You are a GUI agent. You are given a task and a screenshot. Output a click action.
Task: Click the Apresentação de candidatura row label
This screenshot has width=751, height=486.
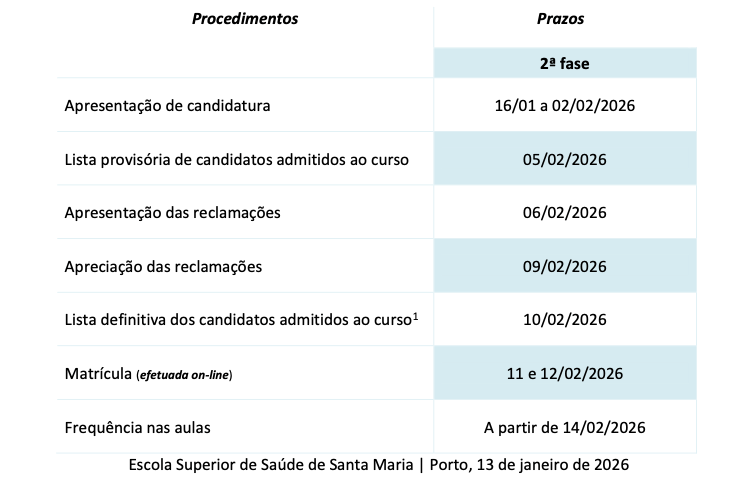(x=168, y=105)
